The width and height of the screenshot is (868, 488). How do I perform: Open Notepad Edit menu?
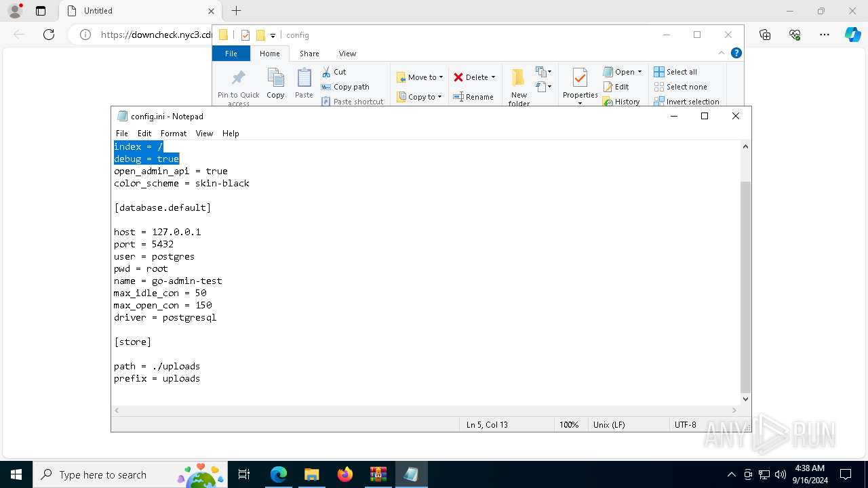tap(144, 134)
